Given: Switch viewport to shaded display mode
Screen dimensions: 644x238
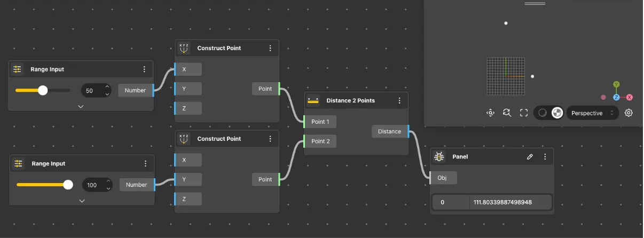Looking at the screenshot, I should tap(542, 113).
